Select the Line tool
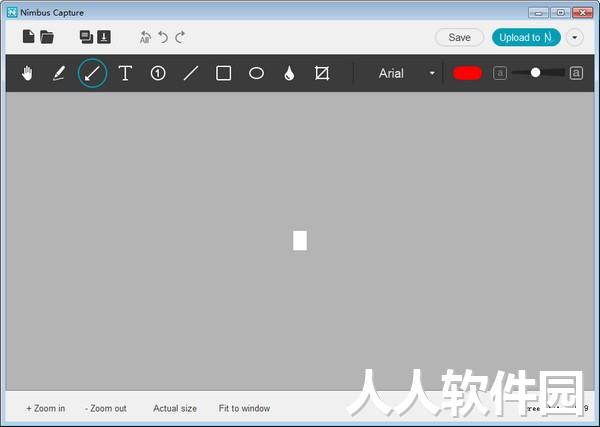The height and width of the screenshot is (427, 600). (191, 73)
